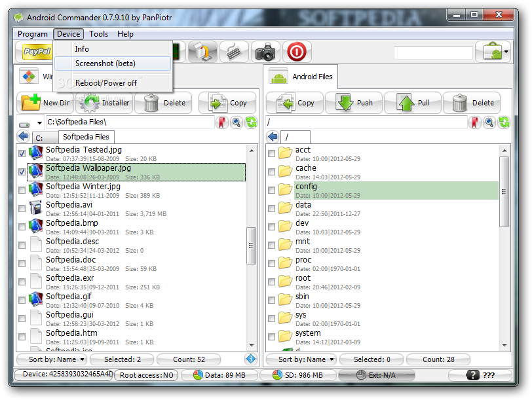Click the Android file list scrollbar thumb

pos(504,192)
